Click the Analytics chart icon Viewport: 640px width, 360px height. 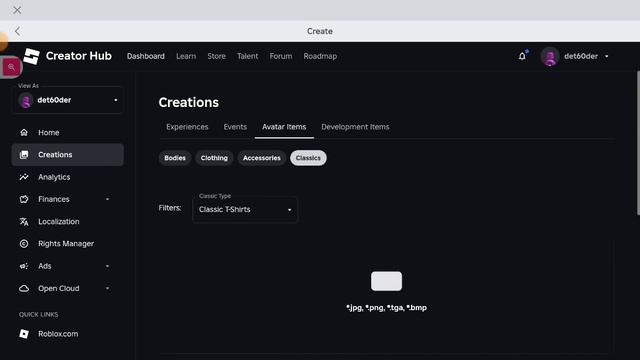pyautogui.click(x=24, y=177)
